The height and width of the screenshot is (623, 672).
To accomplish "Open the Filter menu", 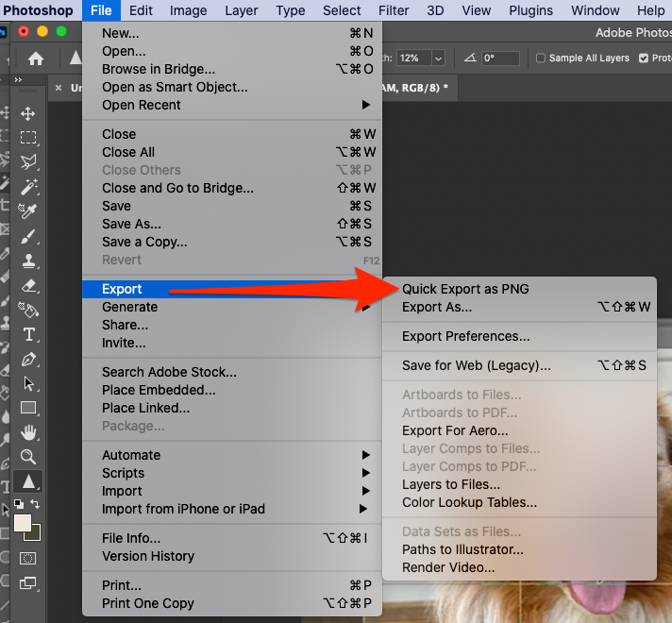I will coord(394,10).
